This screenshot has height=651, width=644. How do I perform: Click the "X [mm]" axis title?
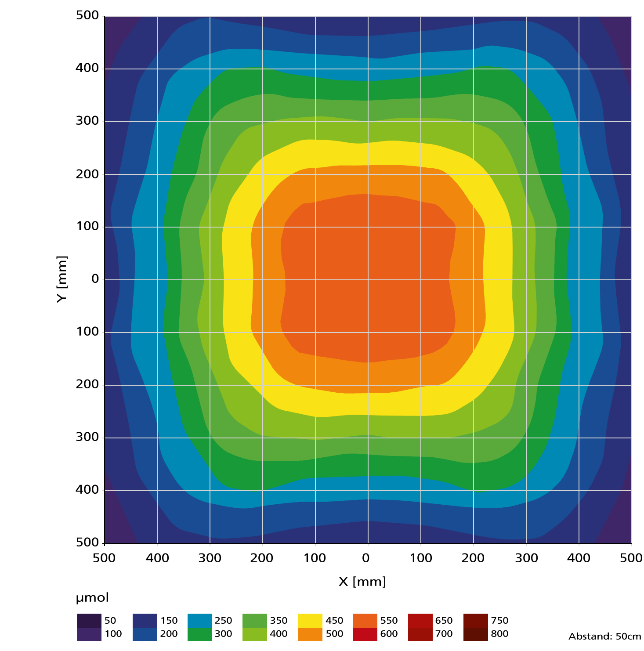pos(362,582)
